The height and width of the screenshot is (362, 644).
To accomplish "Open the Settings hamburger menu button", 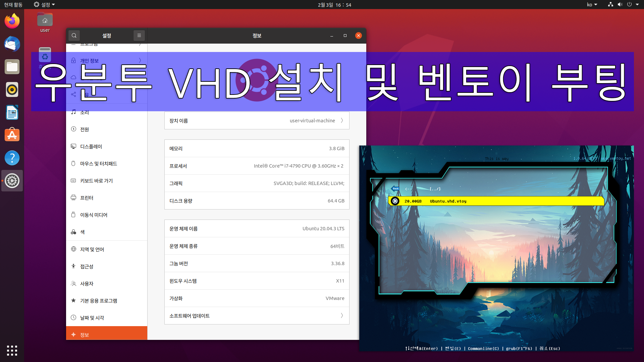I will point(139,36).
